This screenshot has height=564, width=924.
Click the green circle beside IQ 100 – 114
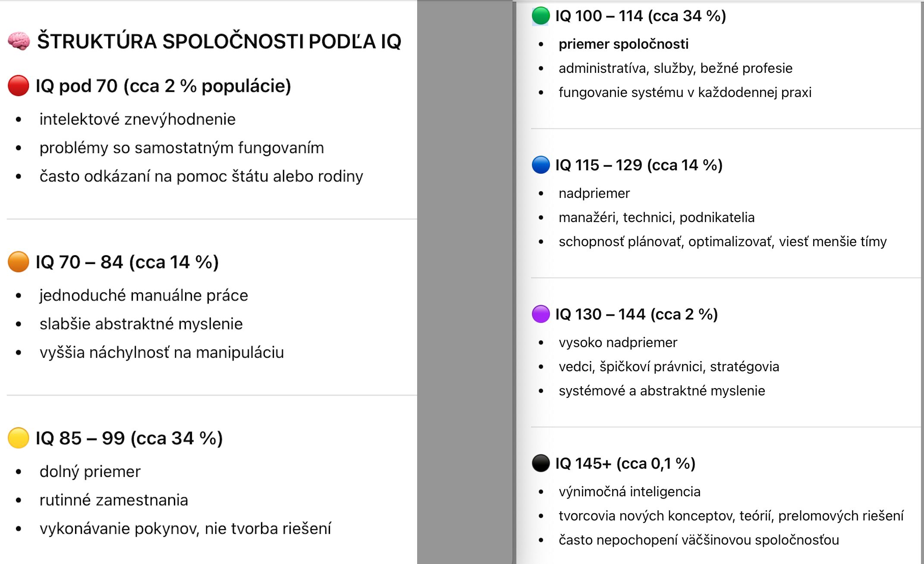541,16
